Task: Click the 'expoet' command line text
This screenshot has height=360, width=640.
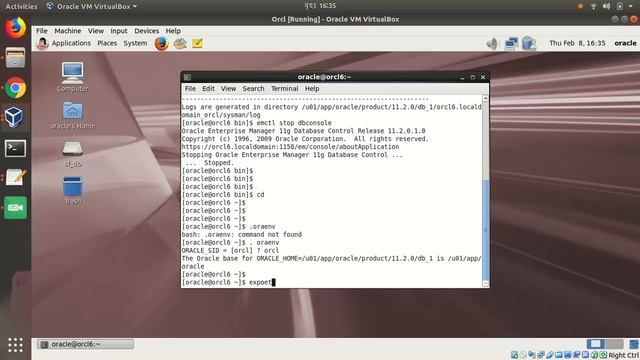Action: pyautogui.click(x=260, y=282)
